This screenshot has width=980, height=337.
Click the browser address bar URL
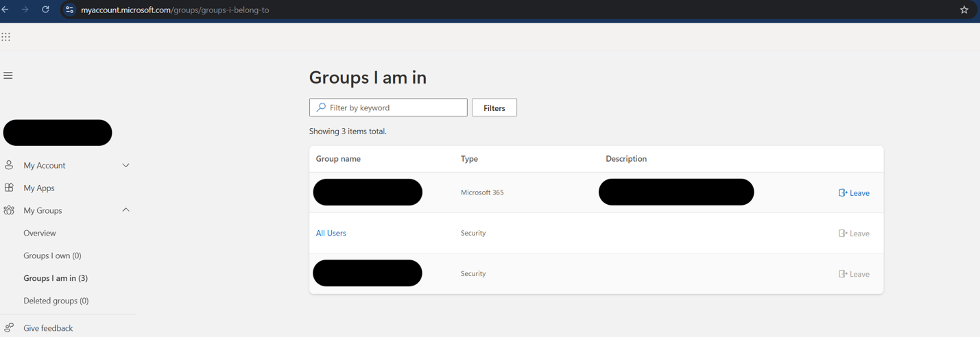point(175,10)
